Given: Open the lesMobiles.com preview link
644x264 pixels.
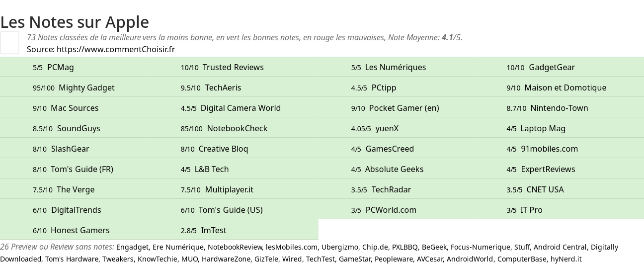Looking at the screenshot, I should (292, 247).
